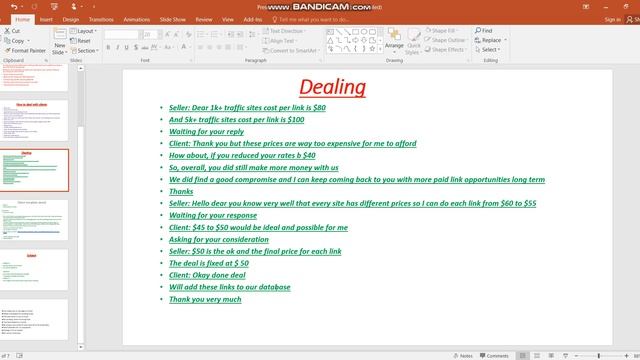Open the Quick Styles gallery

pos(413,41)
